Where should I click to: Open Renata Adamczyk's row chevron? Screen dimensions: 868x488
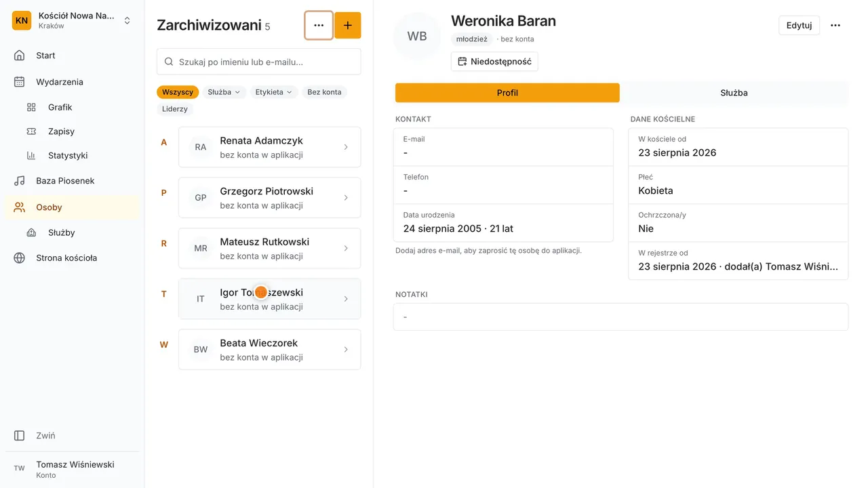click(346, 147)
